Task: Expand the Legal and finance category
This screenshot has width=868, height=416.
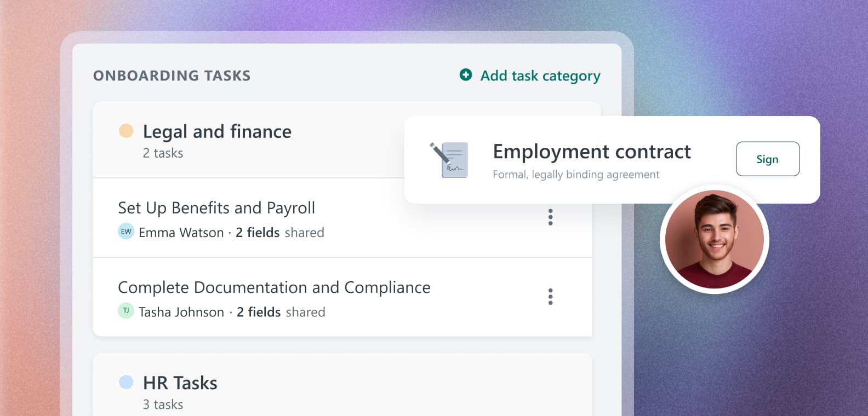Action: 217,132
